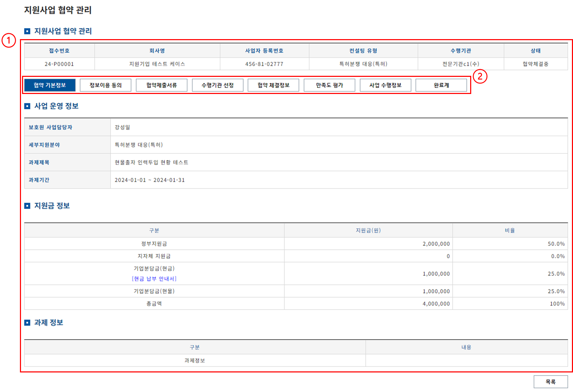Screen dimensions: 573x392
Task: Click the 총금액 value 4,000,000
Action: pyautogui.click(x=436, y=304)
